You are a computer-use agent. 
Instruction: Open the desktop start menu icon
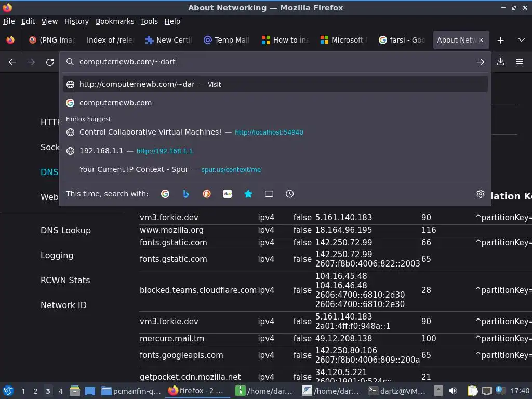8,391
